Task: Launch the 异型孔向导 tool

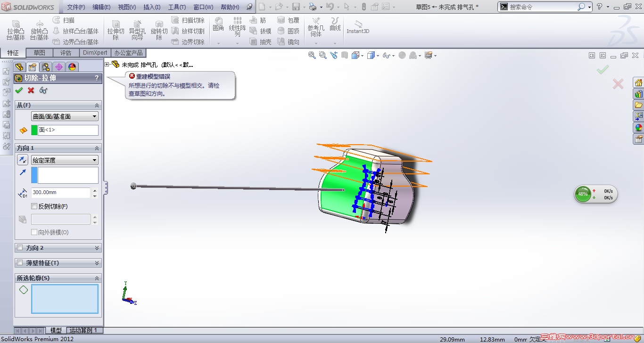Action: [137, 31]
